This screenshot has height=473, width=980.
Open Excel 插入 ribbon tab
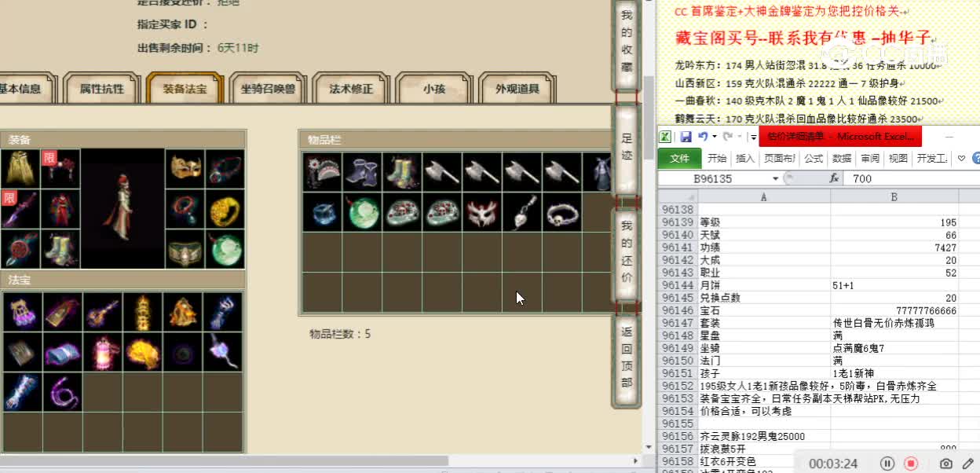(745, 158)
